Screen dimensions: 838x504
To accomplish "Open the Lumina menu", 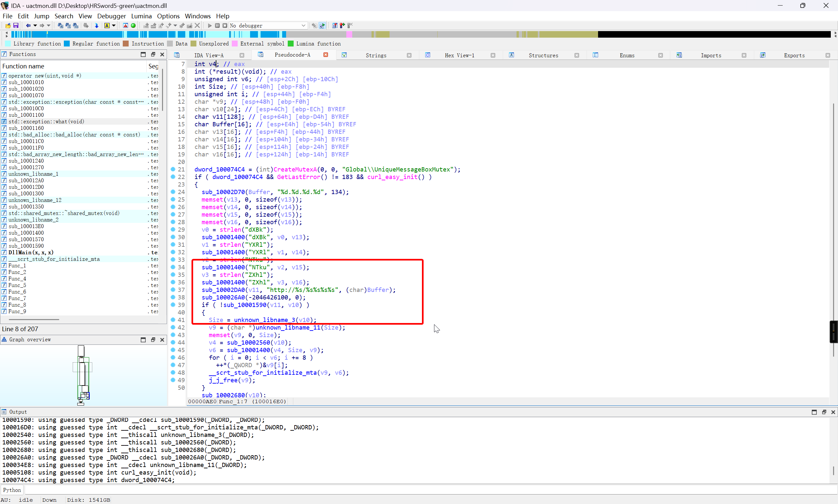I will point(141,16).
